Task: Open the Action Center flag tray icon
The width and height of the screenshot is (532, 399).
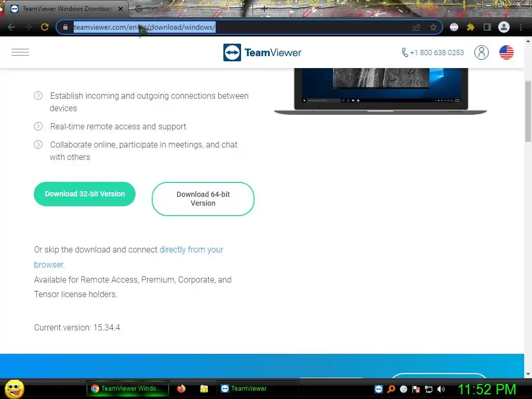Action: (x=416, y=389)
